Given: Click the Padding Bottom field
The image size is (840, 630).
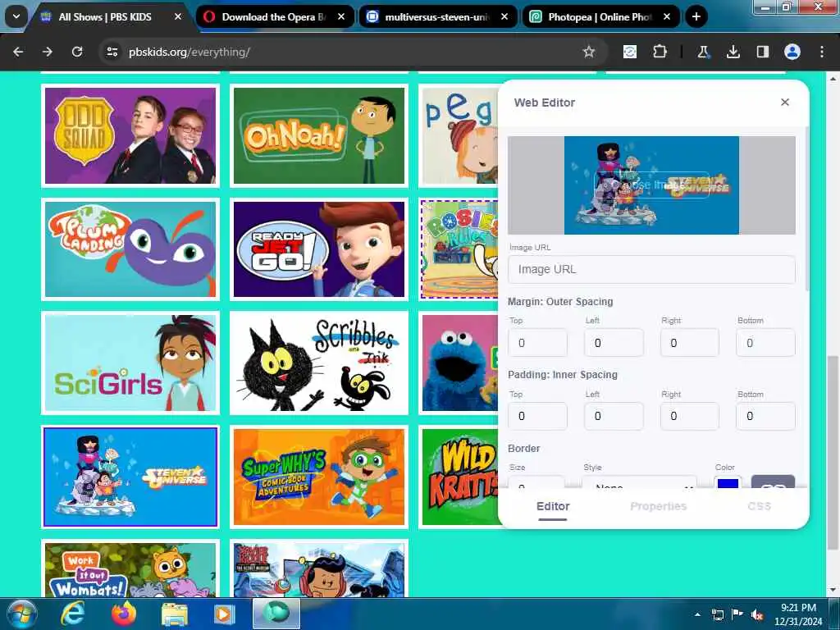Looking at the screenshot, I should point(765,416).
